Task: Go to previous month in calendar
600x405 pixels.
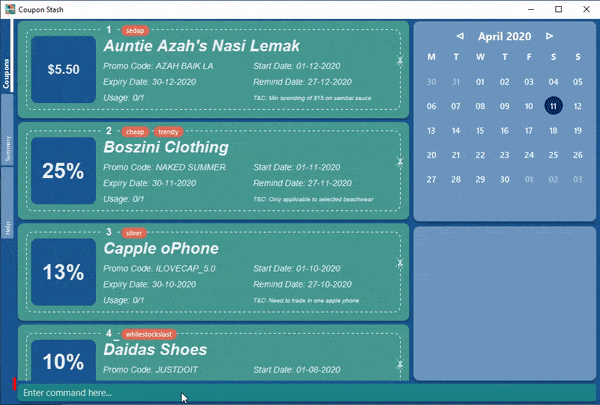Action: pos(460,36)
